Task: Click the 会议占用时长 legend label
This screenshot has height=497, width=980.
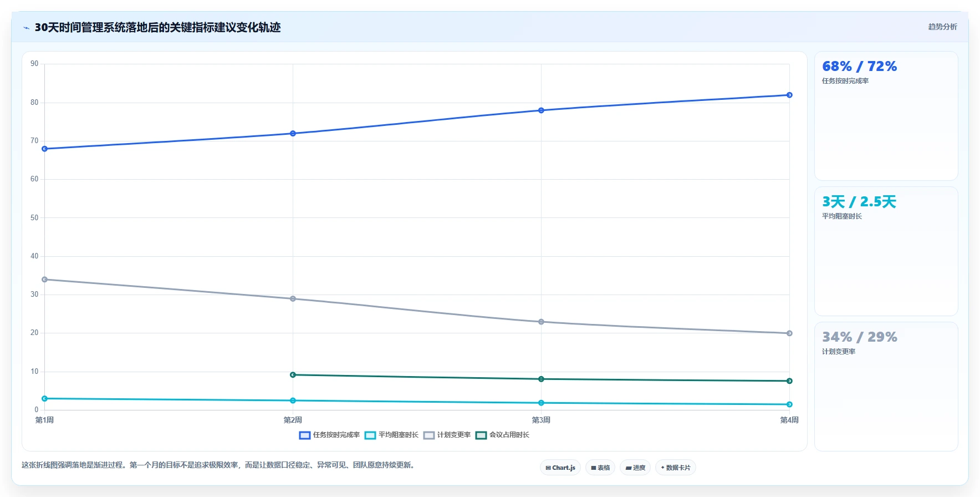Action: (509, 435)
